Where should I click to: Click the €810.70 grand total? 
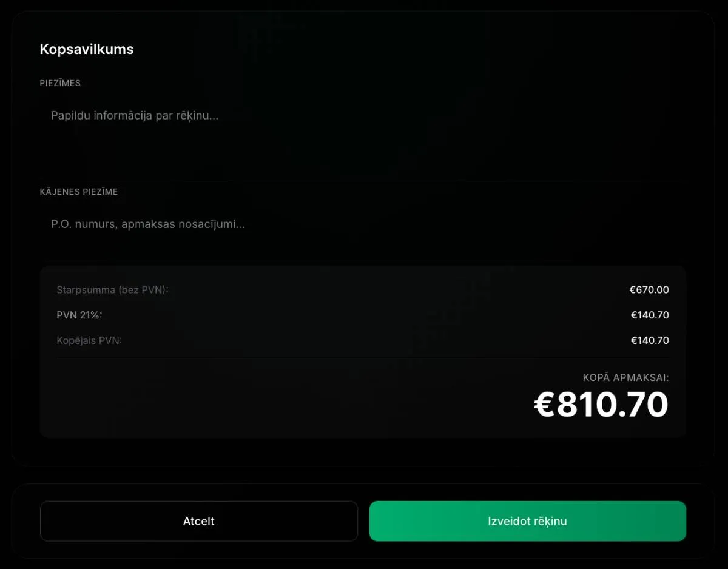click(601, 405)
